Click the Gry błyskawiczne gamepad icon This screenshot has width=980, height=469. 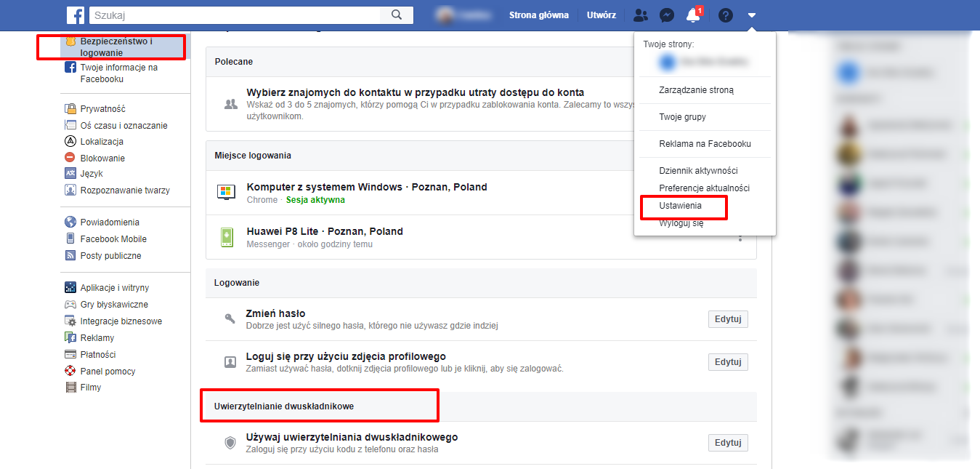70,305
